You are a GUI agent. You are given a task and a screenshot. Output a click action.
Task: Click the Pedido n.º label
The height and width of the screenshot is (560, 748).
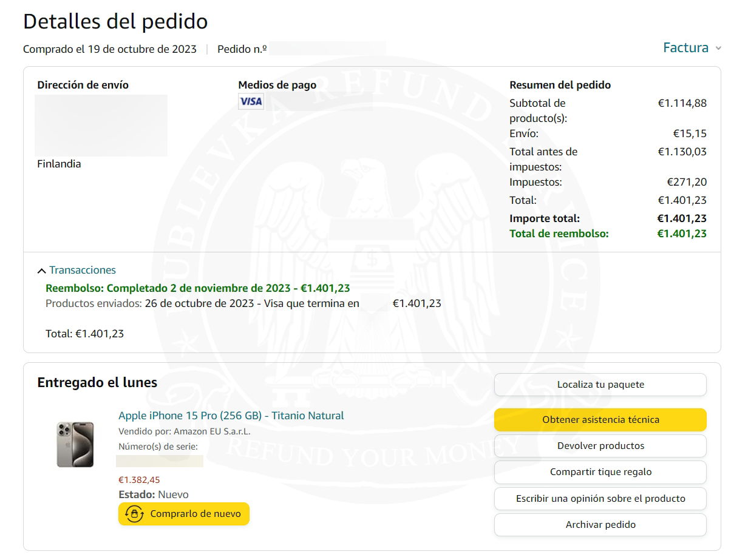(x=242, y=49)
